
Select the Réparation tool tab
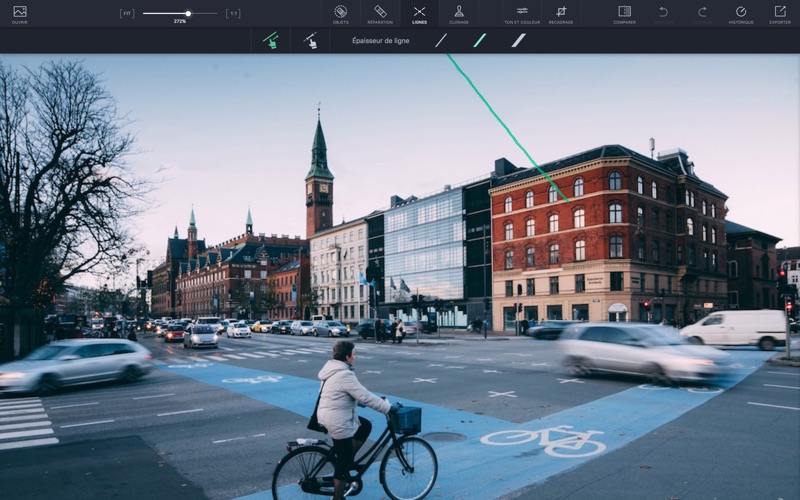(380, 13)
